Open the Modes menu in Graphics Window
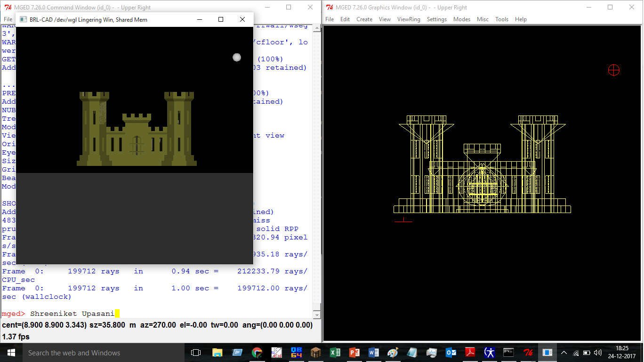This screenshot has width=644, height=362. point(462,19)
